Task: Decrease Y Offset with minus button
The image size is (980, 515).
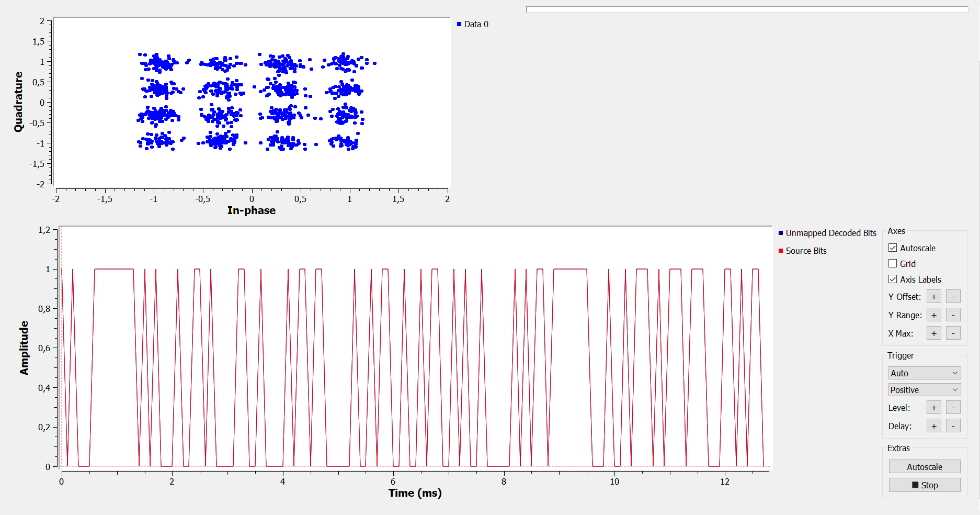Action: point(953,297)
